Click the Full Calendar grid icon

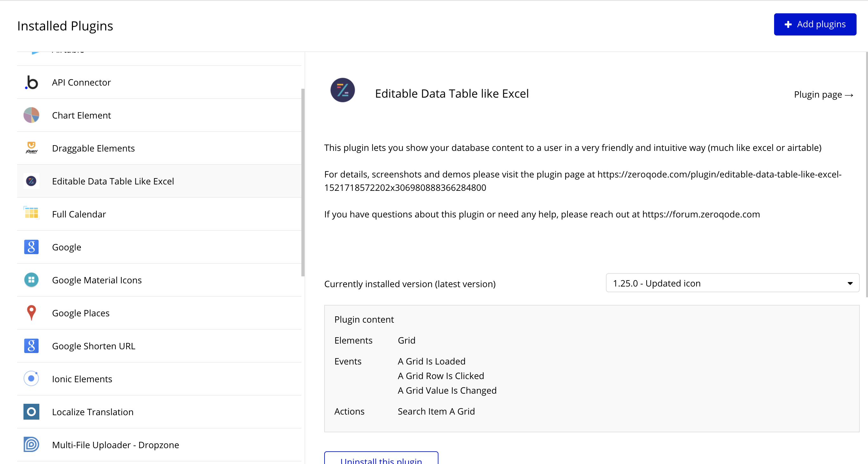point(31,213)
